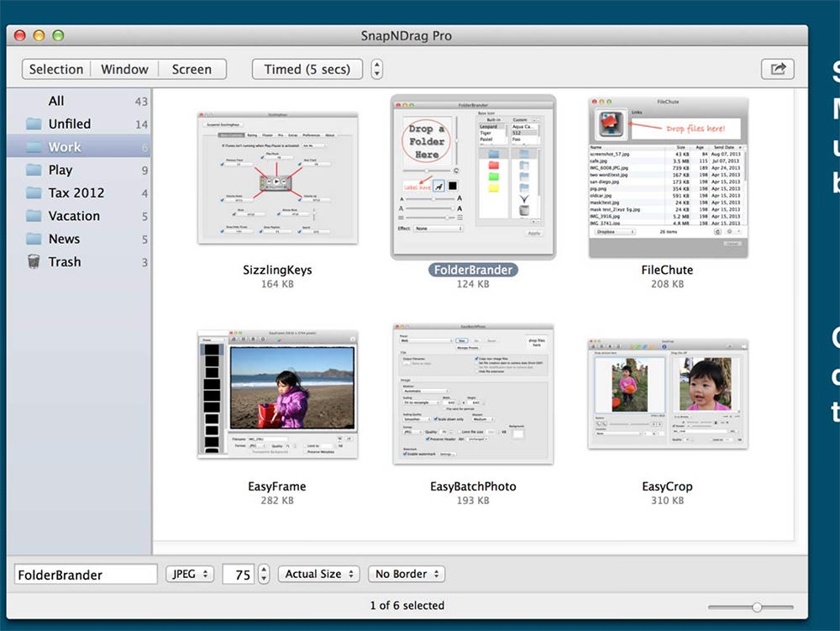Click the count 14 beside Unfiled
The width and height of the screenshot is (840, 631).
[x=141, y=124]
